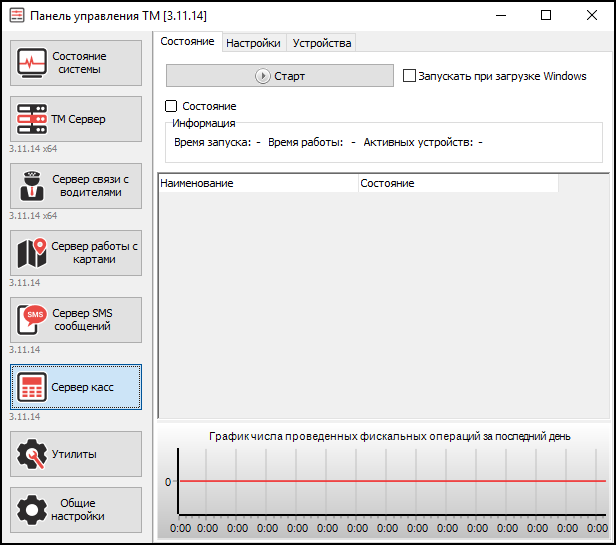The width and height of the screenshot is (616, 545).
Task: Switch to the Устройства tab
Action: tap(321, 43)
